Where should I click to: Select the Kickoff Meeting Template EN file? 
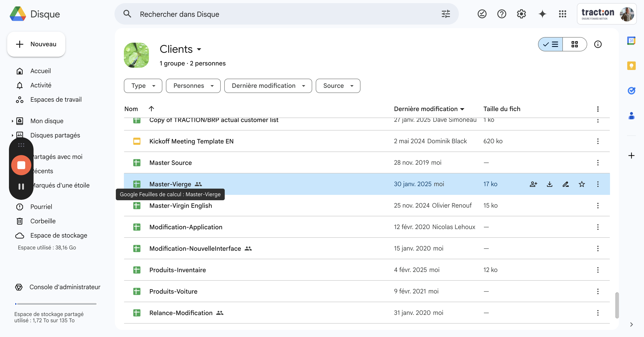point(367,141)
